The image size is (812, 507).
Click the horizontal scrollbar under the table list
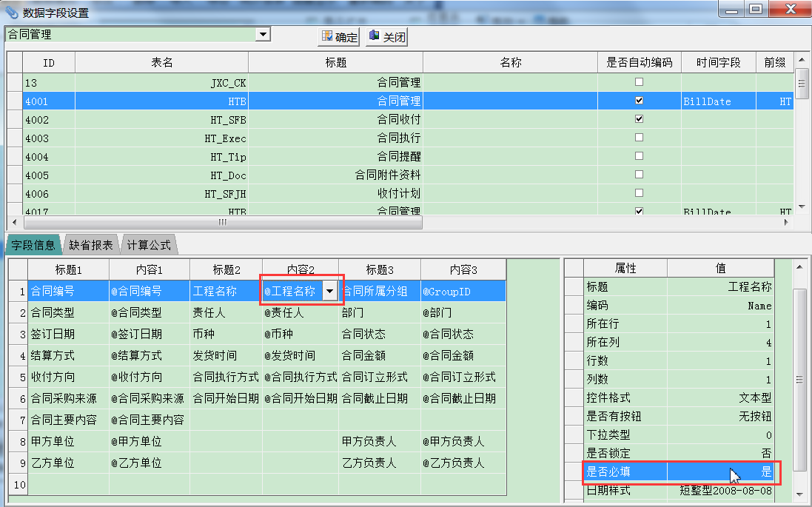[222, 223]
